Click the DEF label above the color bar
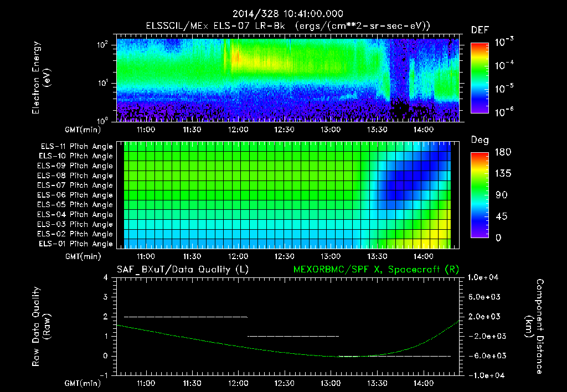The image size is (567, 392). click(480, 30)
